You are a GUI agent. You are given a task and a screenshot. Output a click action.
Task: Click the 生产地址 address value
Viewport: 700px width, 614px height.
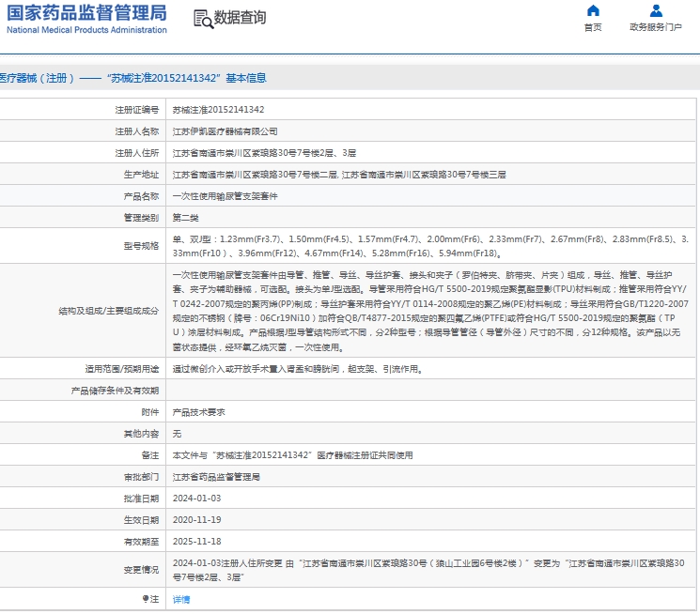tap(339, 175)
